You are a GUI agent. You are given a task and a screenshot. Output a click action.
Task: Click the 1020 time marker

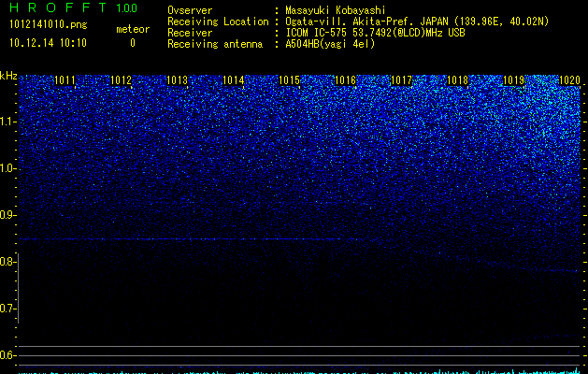click(569, 80)
